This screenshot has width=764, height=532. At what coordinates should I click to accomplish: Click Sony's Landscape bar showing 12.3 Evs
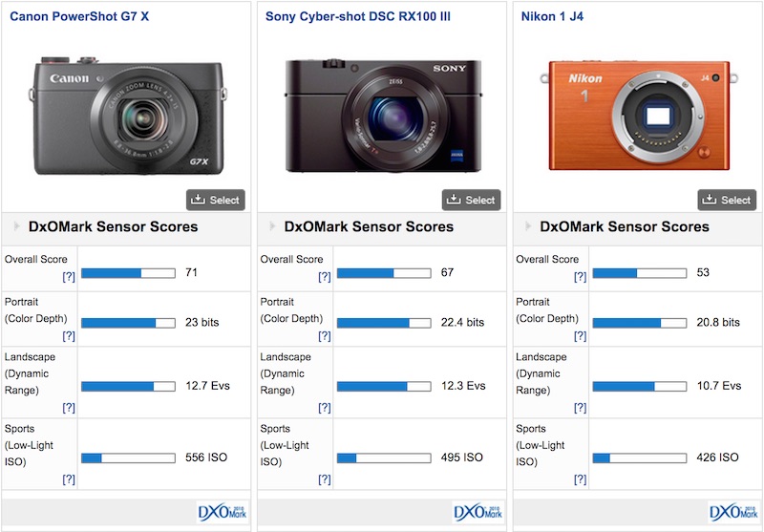(384, 386)
